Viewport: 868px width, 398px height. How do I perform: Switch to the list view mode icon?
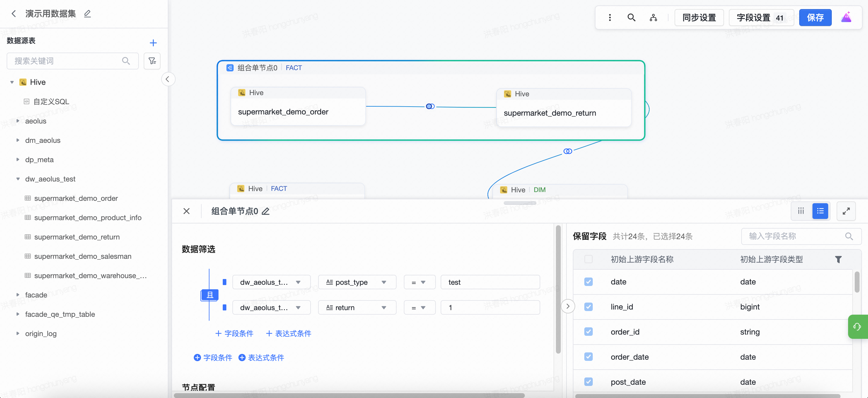click(820, 211)
